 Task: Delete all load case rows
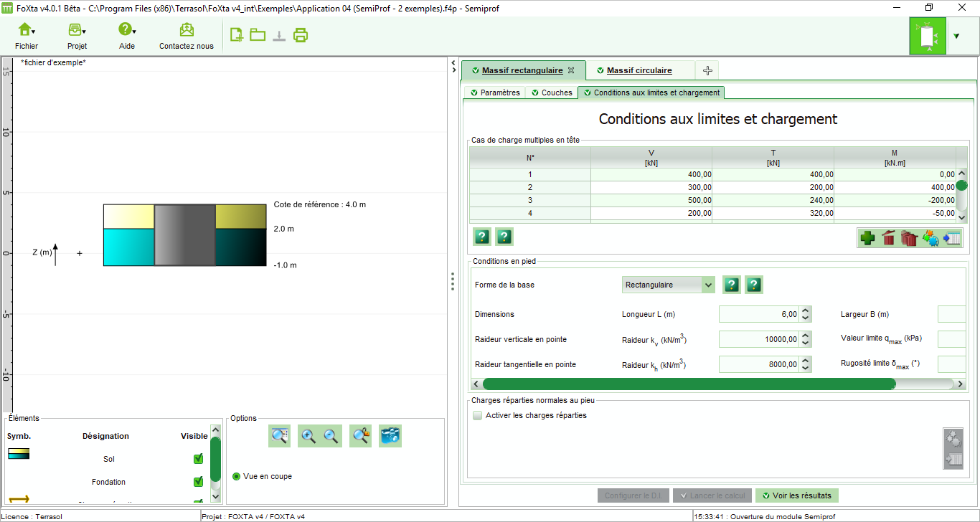[x=909, y=238]
